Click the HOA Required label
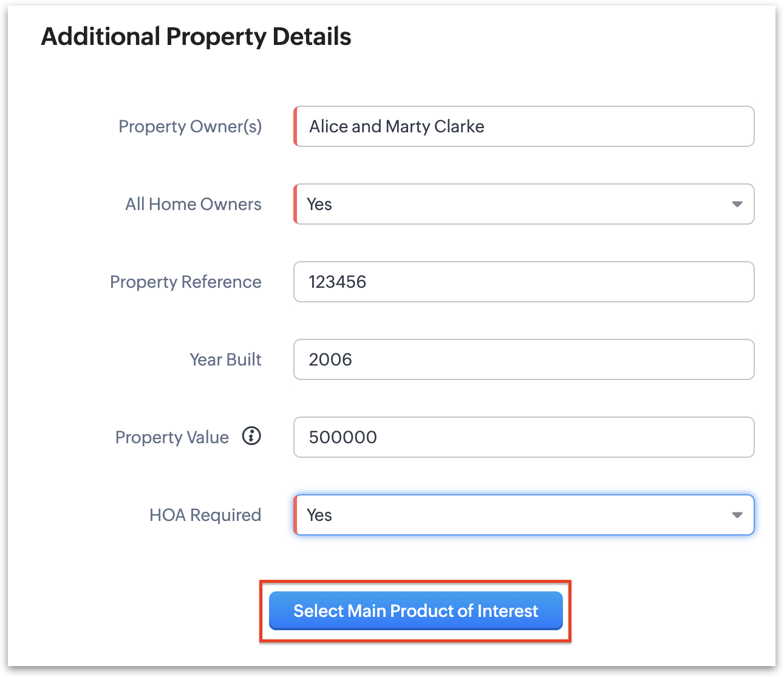 point(205,515)
